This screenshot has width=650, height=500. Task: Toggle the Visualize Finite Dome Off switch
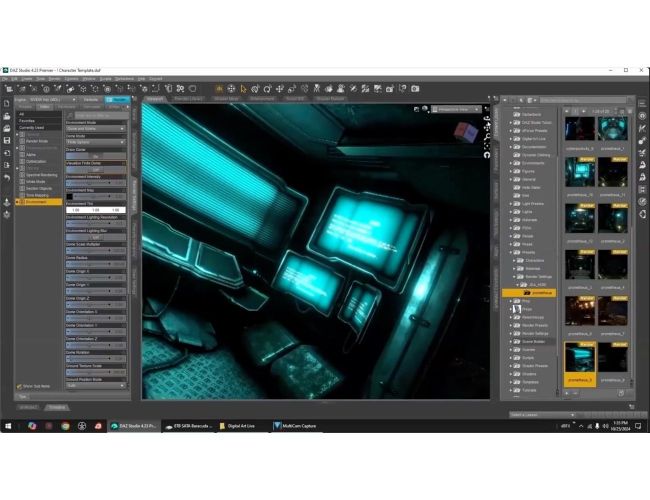(x=96, y=170)
